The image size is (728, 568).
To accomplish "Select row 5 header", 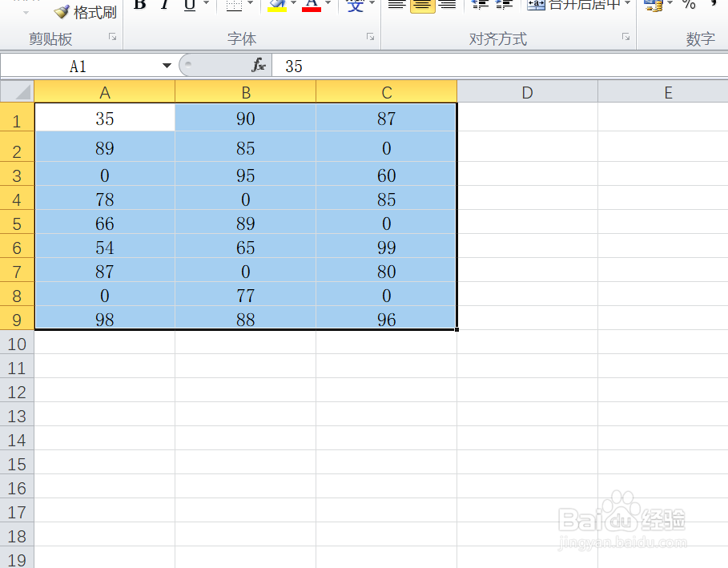I will [17, 223].
